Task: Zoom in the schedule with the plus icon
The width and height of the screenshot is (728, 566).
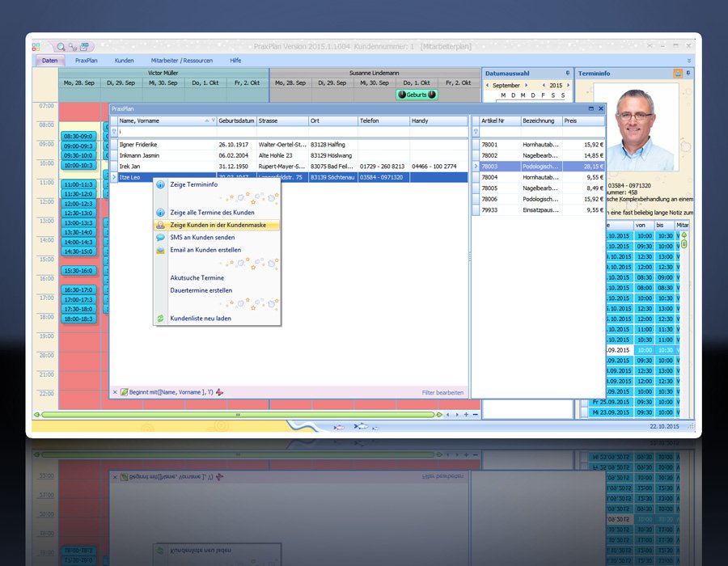Action: 466,414
